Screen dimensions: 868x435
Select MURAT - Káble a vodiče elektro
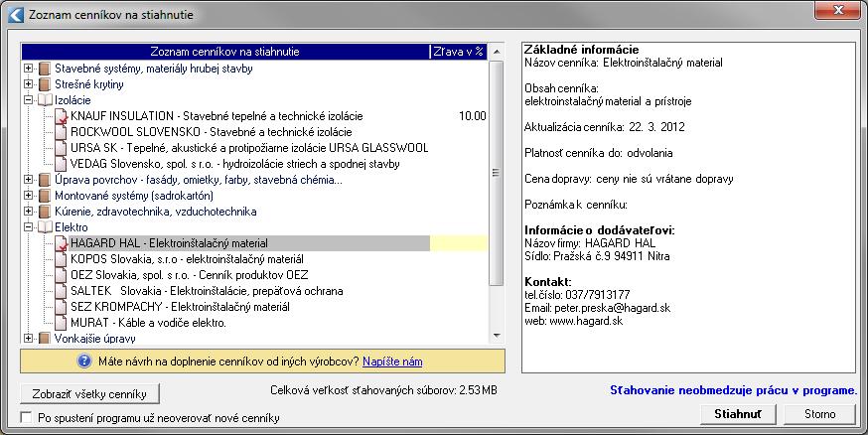[x=148, y=323]
